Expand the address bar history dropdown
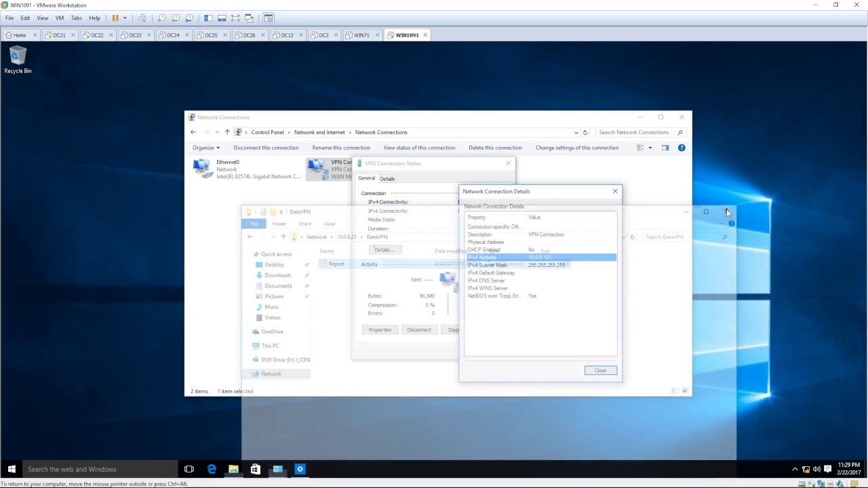 click(576, 132)
